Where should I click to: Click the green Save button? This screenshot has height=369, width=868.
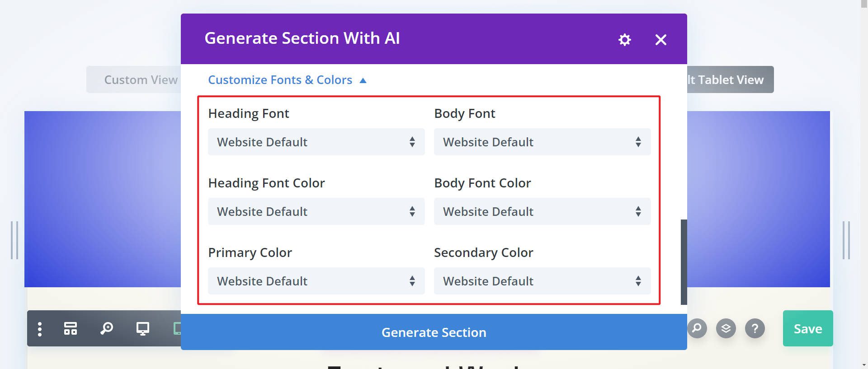[808, 328]
